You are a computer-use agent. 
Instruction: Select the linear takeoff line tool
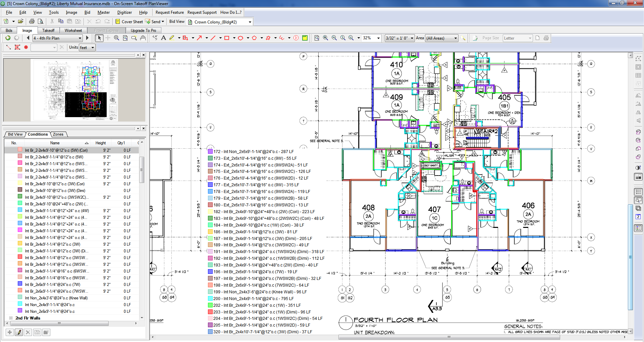8,47
